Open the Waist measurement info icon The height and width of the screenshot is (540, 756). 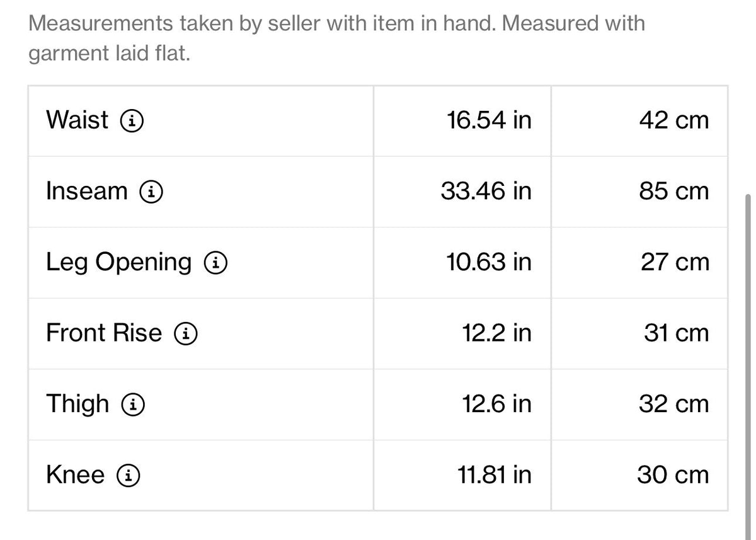point(132,120)
